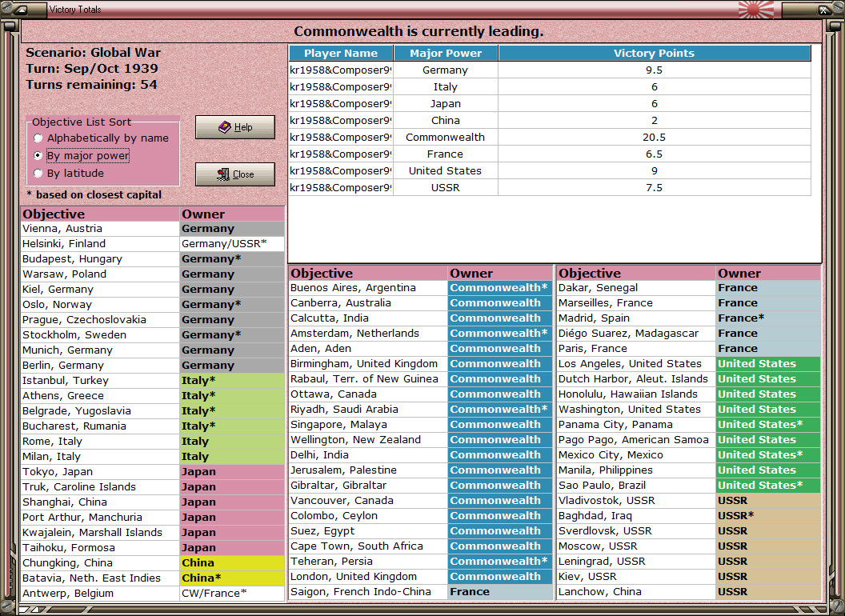The width and height of the screenshot is (845, 616).
Task: Select the USSR row in victory table
Action: click(x=550, y=187)
